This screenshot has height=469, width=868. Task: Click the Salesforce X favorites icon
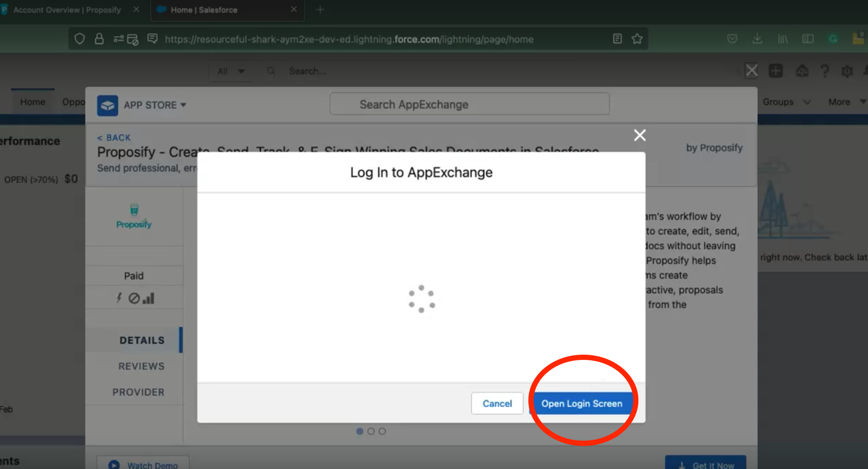pos(752,71)
